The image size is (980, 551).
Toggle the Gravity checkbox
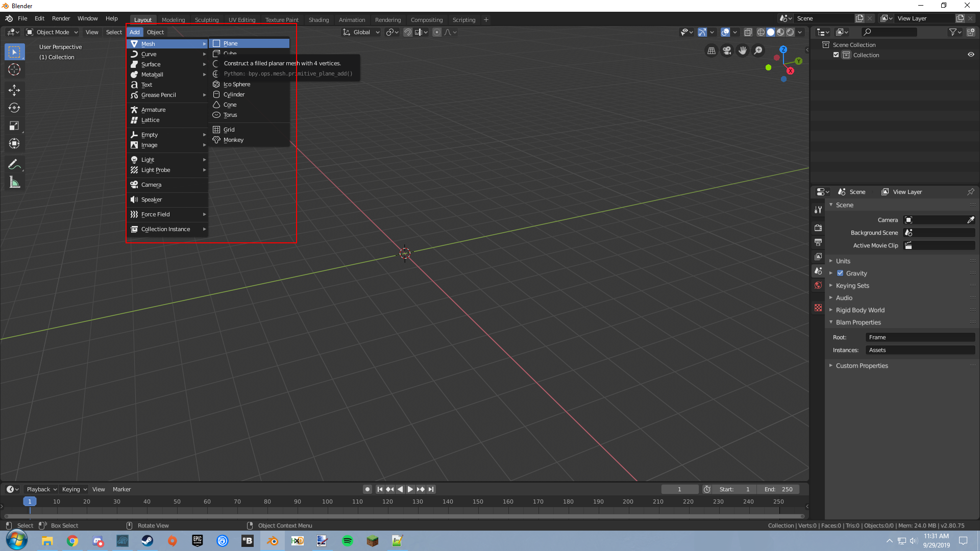(840, 273)
